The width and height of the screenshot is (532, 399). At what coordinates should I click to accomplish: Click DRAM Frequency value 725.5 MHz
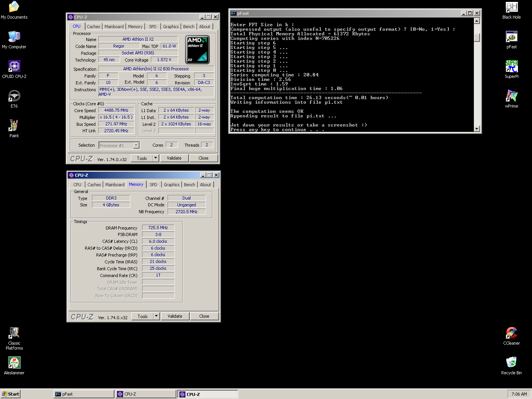pos(158,228)
